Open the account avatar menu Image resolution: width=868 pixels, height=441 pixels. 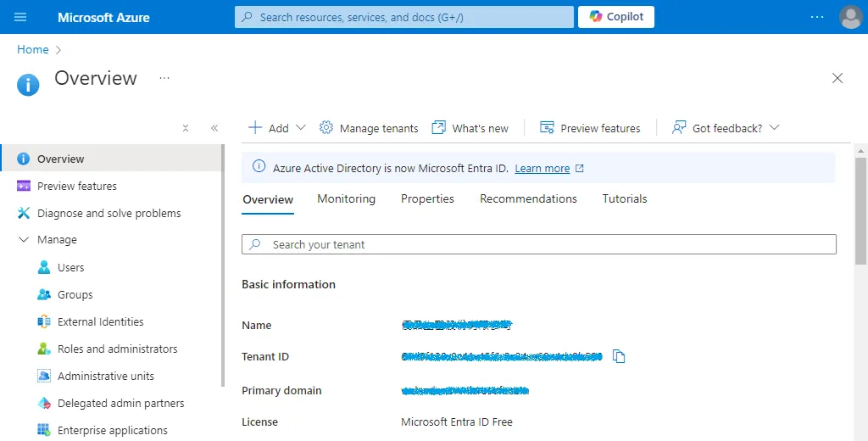pos(851,17)
